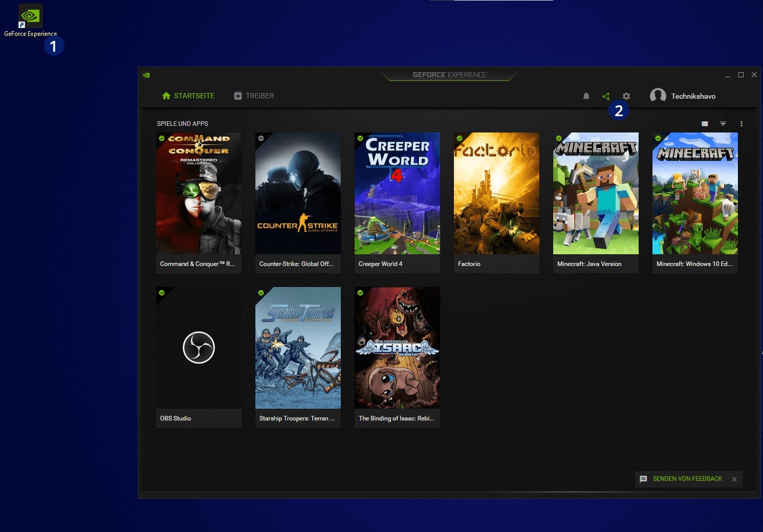This screenshot has height=532, width=763.
Task: Click the OBS Studio logo
Action: click(199, 348)
